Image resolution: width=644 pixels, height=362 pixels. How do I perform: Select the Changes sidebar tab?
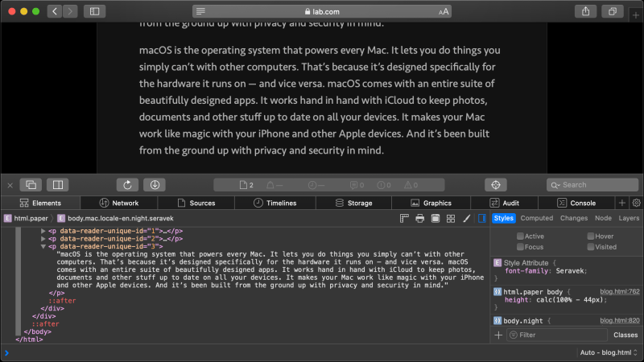574,218
